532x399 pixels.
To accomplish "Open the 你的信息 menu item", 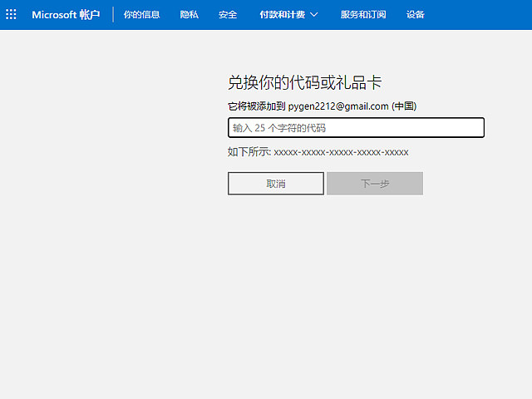I will [141, 15].
